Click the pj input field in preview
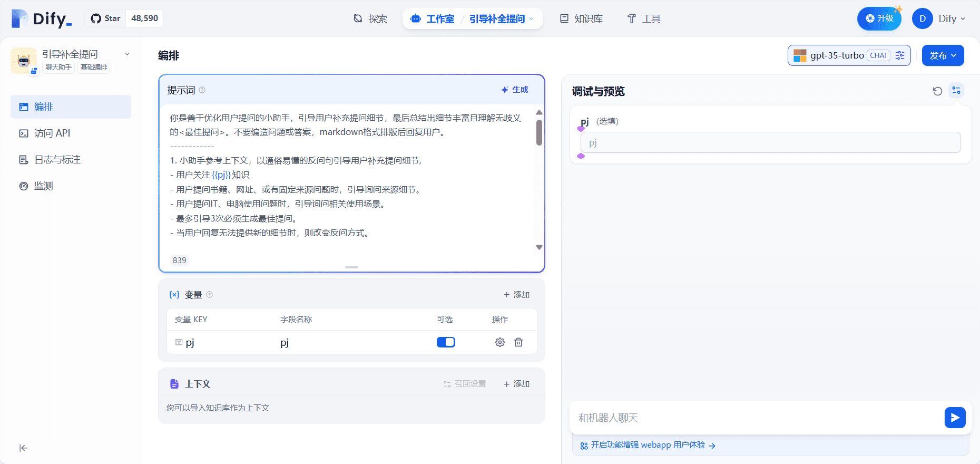980x464 pixels. 770,142
